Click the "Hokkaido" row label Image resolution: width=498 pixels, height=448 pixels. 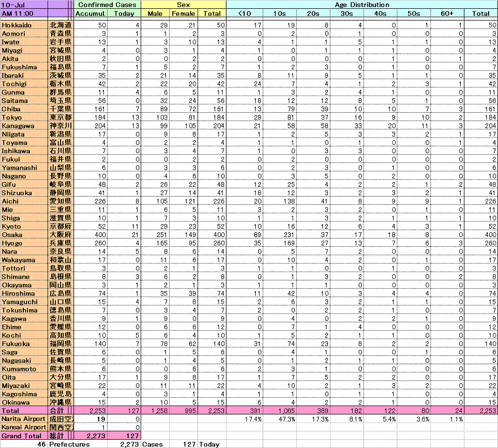[24, 25]
